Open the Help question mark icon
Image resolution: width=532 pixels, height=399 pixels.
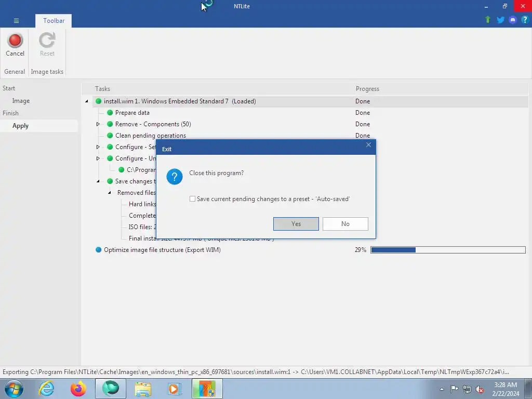coord(525,20)
